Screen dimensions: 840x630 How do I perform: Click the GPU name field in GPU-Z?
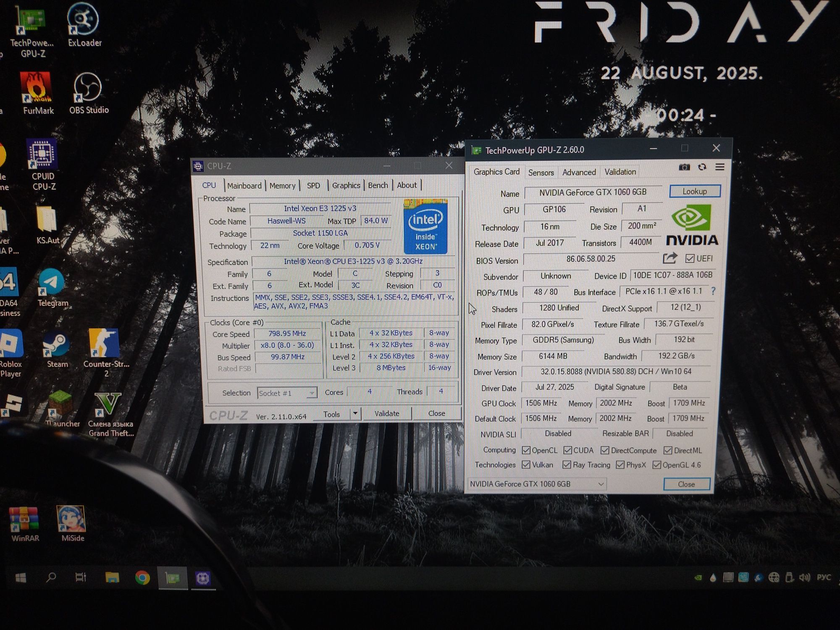point(593,192)
